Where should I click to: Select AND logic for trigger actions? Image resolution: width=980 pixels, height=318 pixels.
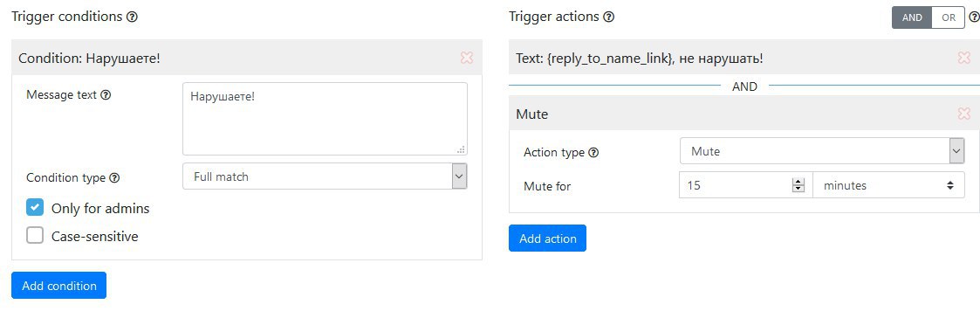[x=912, y=17]
